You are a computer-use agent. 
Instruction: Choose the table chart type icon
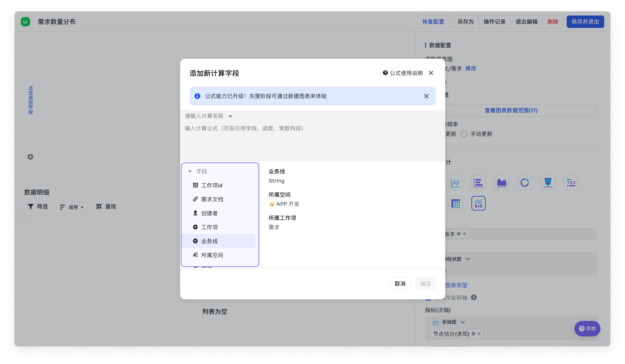point(455,203)
